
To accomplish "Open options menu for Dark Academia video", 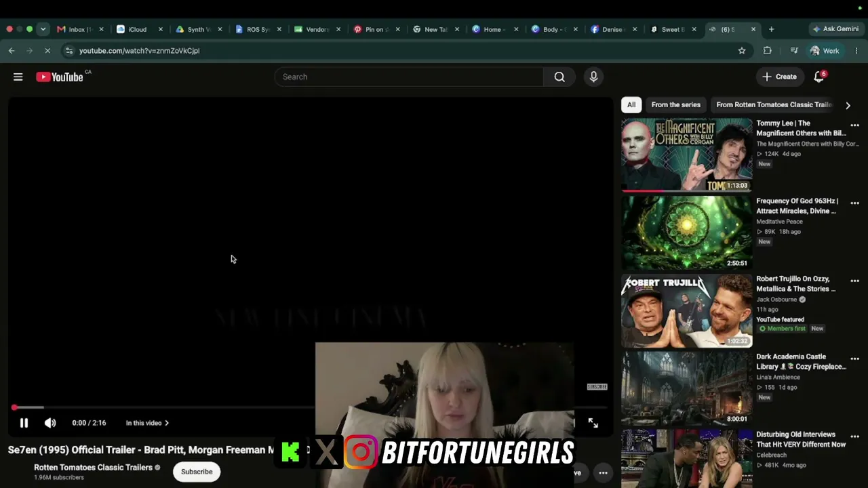I will [854, 359].
